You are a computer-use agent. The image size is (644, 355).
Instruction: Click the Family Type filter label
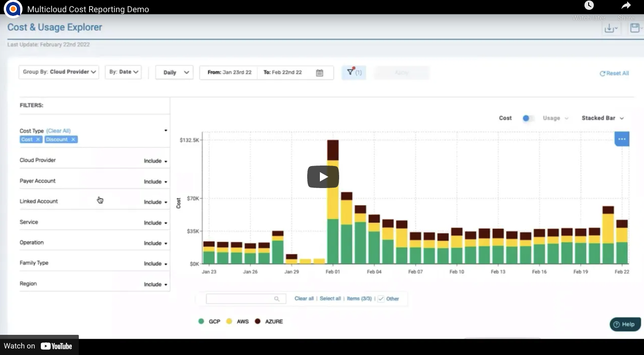coord(34,263)
